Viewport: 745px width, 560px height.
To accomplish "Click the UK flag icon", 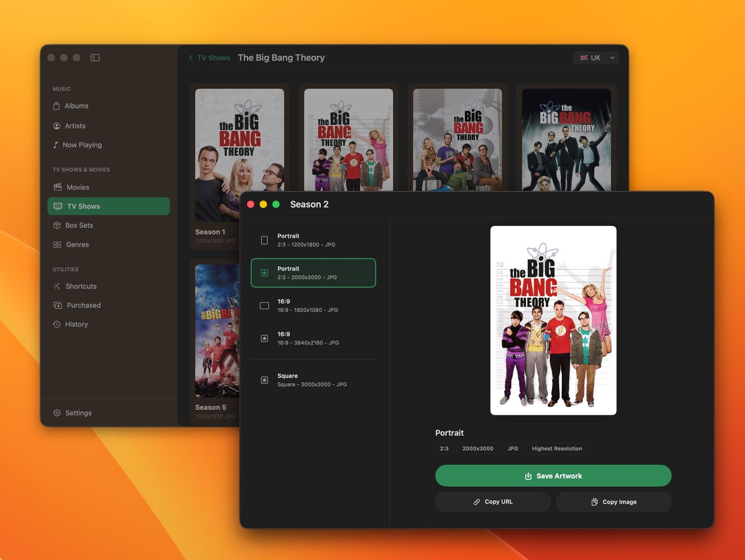I will tap(584, 58).
